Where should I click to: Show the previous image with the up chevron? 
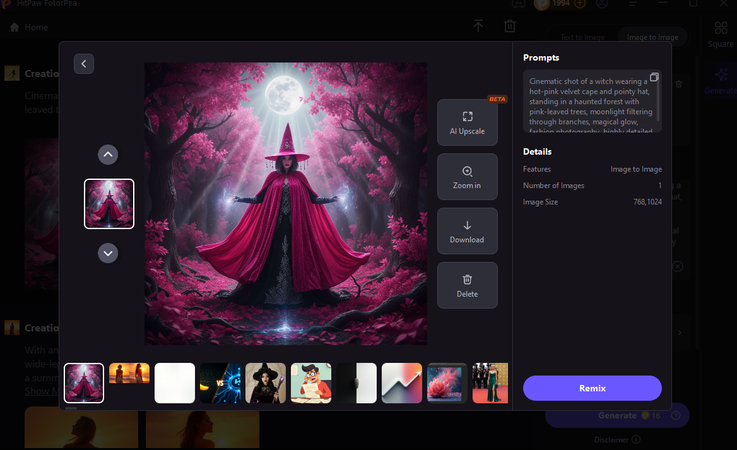(108, 154)
